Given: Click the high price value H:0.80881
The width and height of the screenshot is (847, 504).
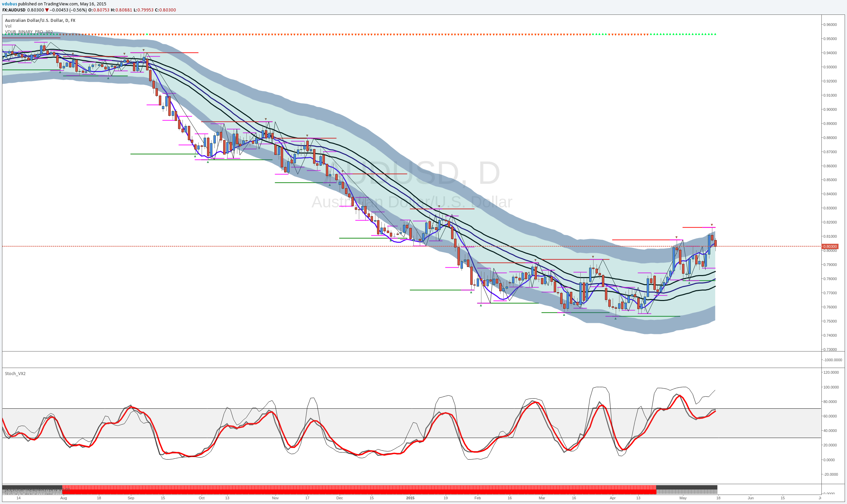Looking at the screenshot, I should click(x=122, y=10).
